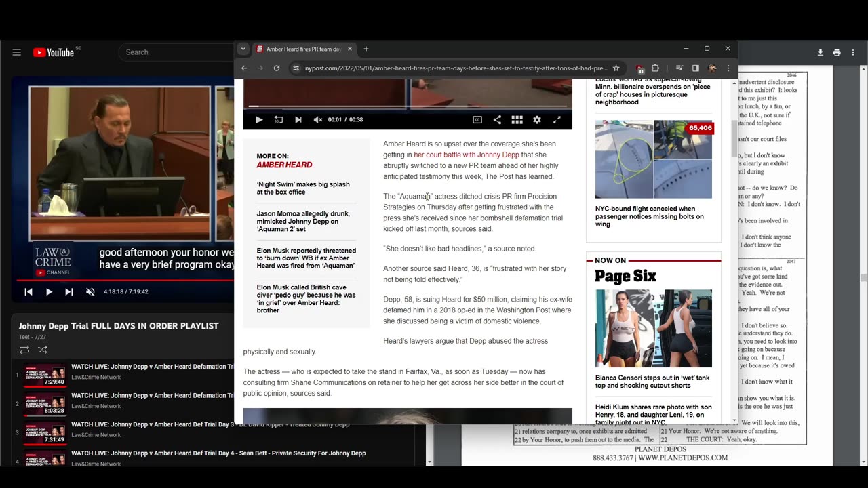Image resolution: width=868 pixels, height=488 pixels.
Task: Open the YouTube hamburger guide menu
Action: click(16, 52)
